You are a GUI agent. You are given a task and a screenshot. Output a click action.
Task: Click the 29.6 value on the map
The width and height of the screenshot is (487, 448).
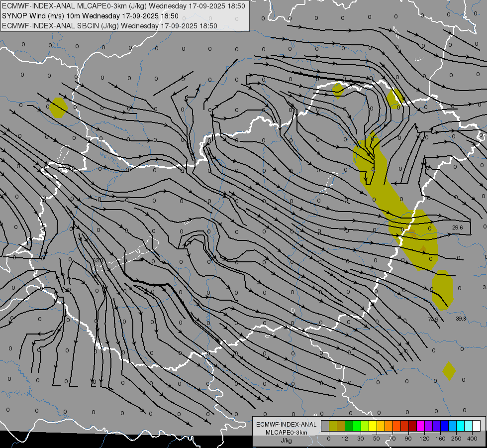point(458,227)
